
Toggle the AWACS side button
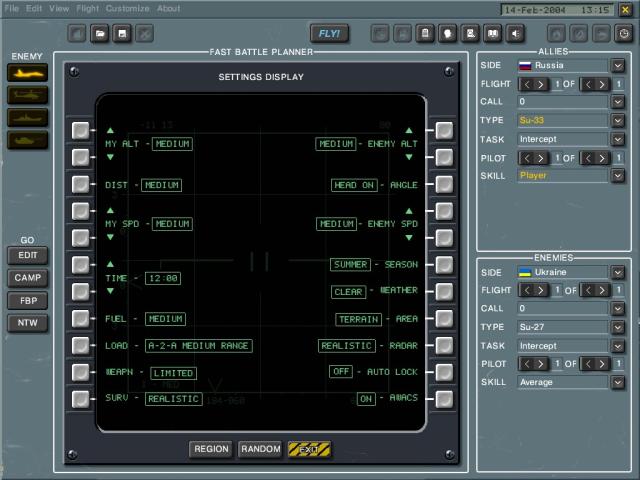(444, 398)
